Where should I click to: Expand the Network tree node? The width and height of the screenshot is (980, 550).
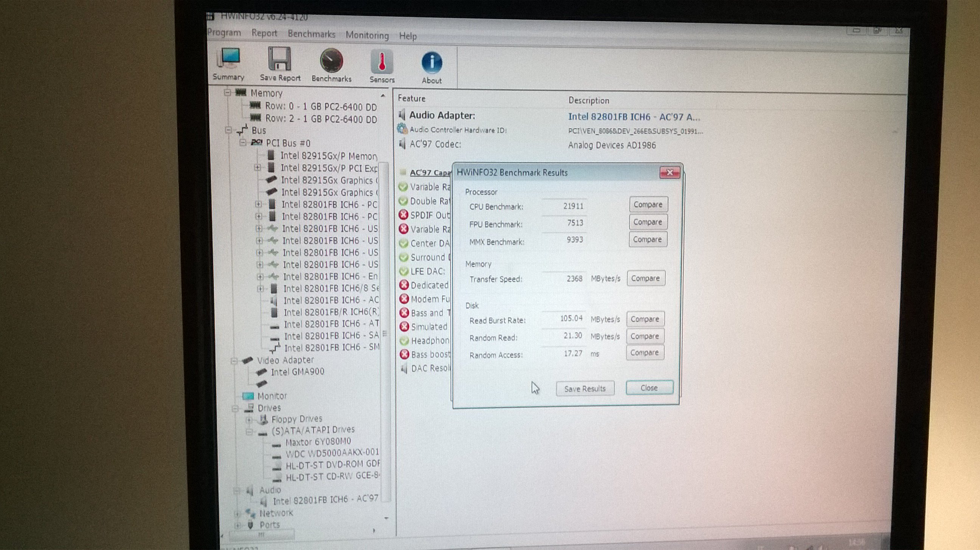(x=237, y=514)
